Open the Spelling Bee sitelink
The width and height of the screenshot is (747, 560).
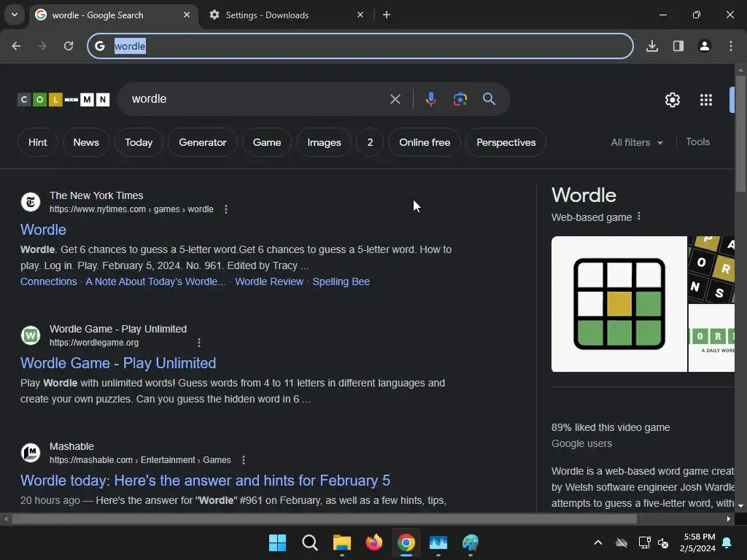[x=341, y=281]
